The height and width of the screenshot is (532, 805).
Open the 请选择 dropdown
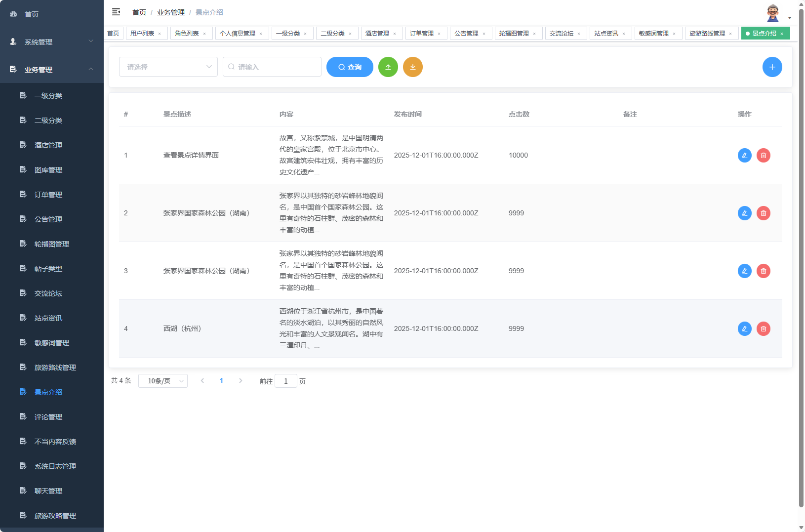coord(168,67)
